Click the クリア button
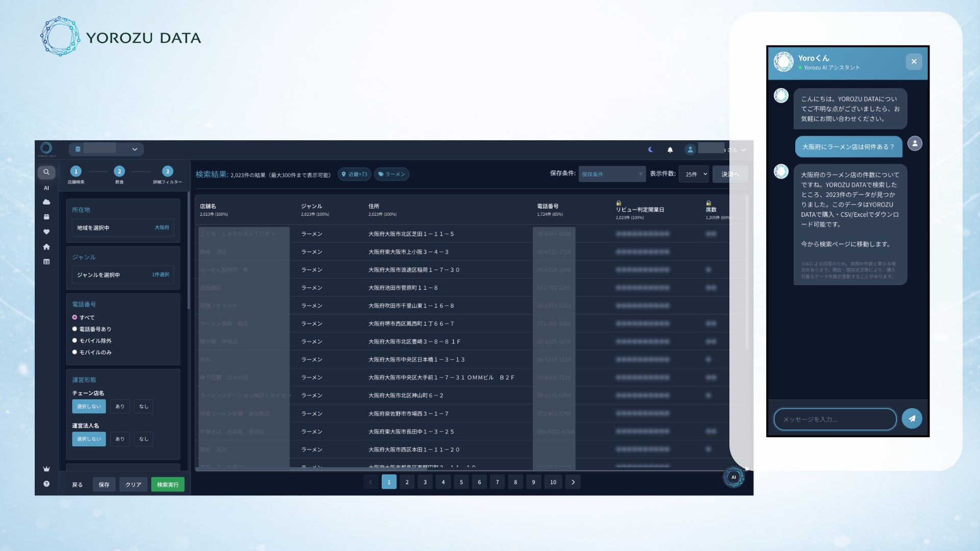The height and width of the screenshot is (551, 980). 133,484
